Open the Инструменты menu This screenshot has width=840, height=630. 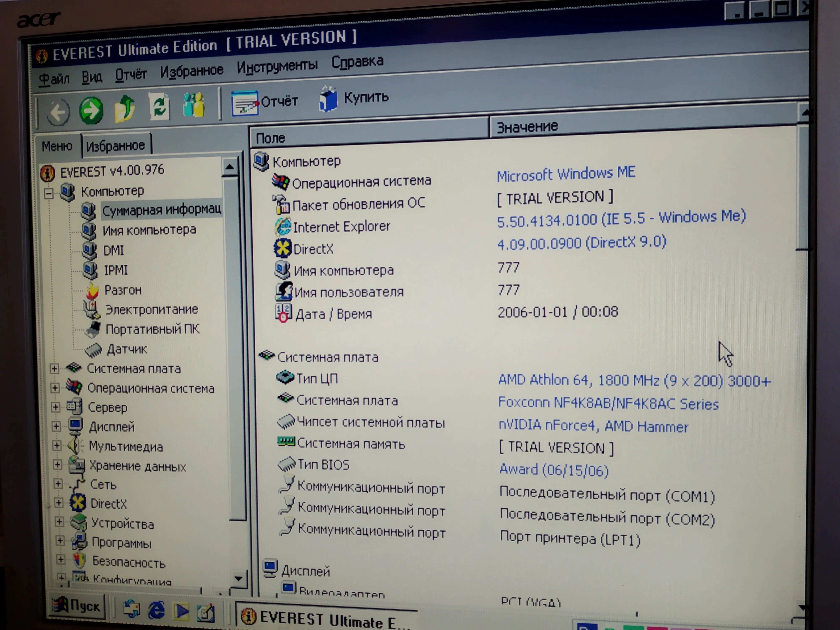[277, 66]
